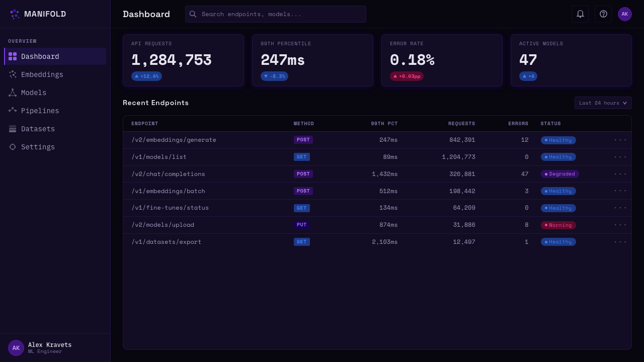Click the 842,391 requests value
Screen dimensions: 644x362
point(462,140)
